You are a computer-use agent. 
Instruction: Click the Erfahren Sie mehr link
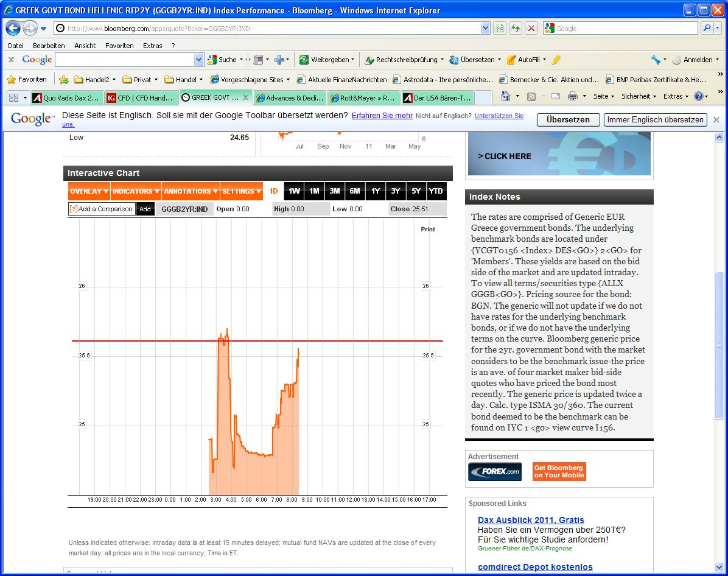382,116
